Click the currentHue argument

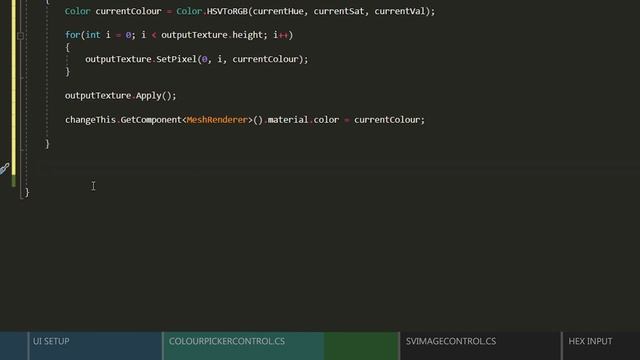click(278, 11)
